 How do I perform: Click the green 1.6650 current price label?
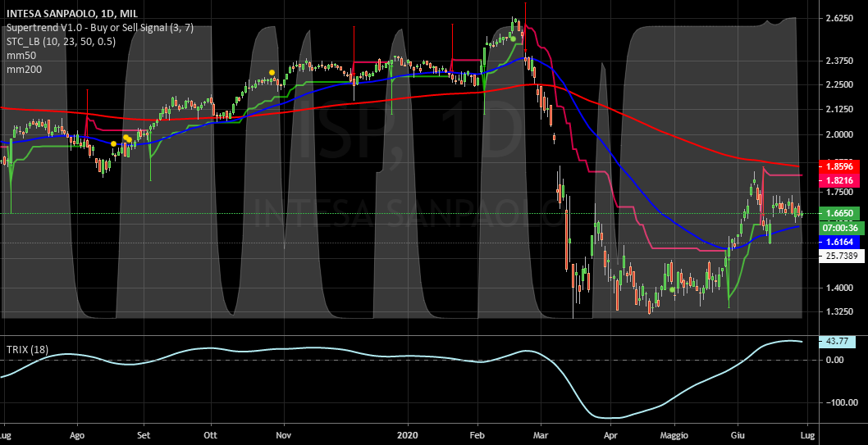pyautogui.click(x=838, y=213)
